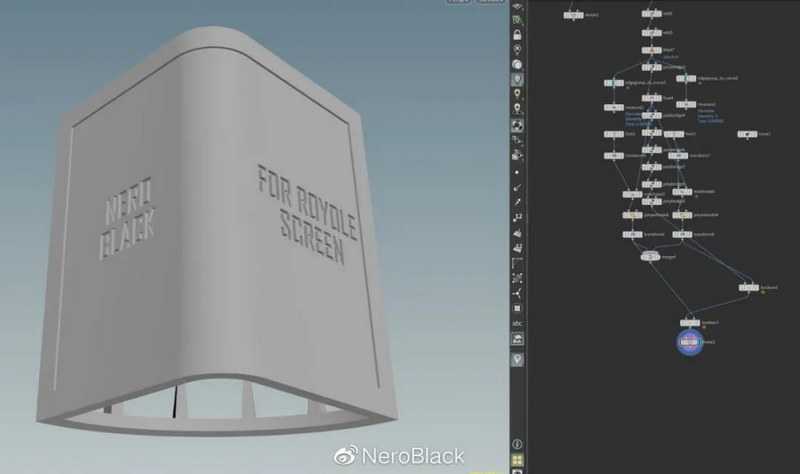
Task: Select the boolean1 node above the highlighted node
Action: point(688,323)
